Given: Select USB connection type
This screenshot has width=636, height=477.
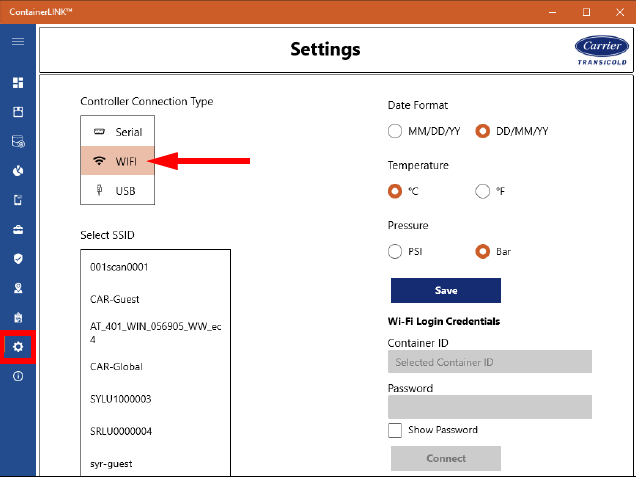Looking at the screenshot, I should 118,190.
